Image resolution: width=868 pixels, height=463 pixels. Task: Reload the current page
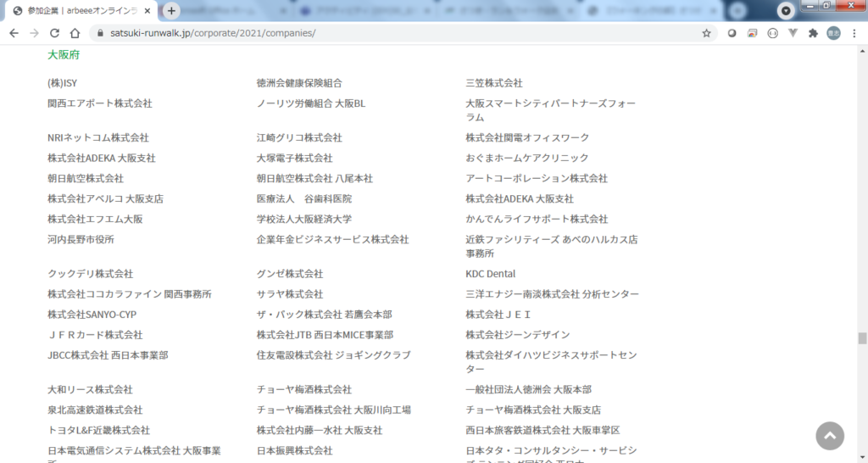click(x=54, y=33)
